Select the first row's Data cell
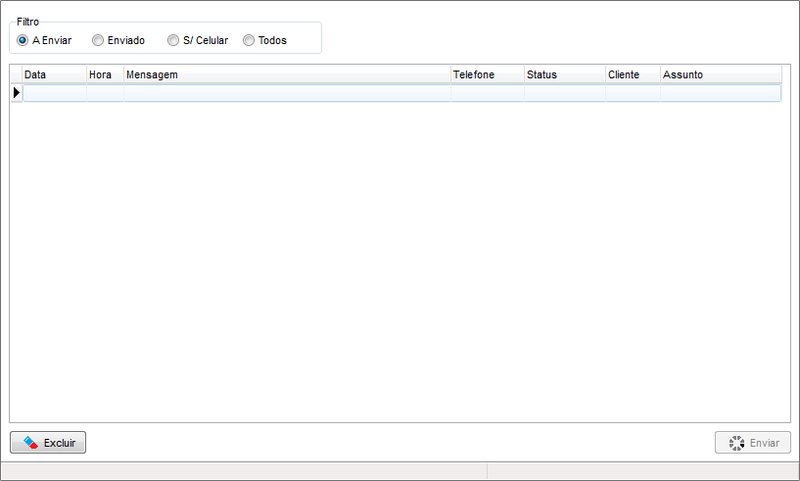The height and width of the screenshot is (481, 800). pos(54,93)
